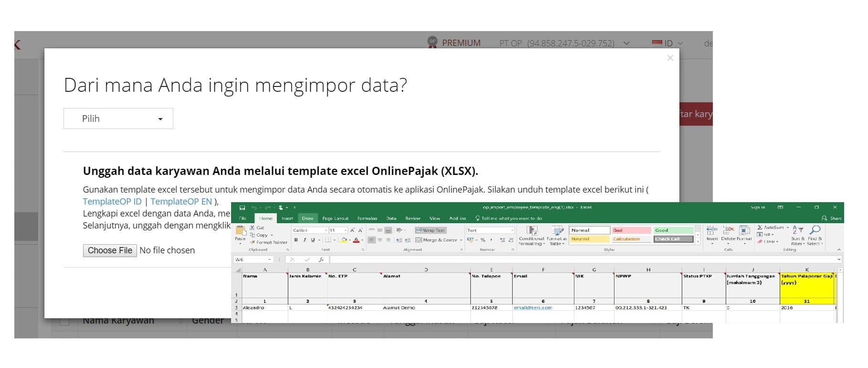Click the Undo arrow in Excel
The image size is (868, 368).
coord(254,208)
